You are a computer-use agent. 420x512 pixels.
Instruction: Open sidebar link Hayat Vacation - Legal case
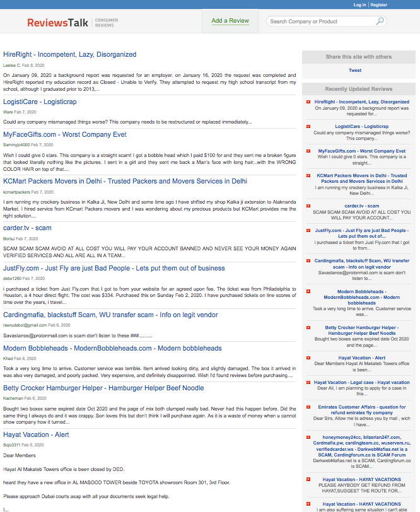(362, 382)
